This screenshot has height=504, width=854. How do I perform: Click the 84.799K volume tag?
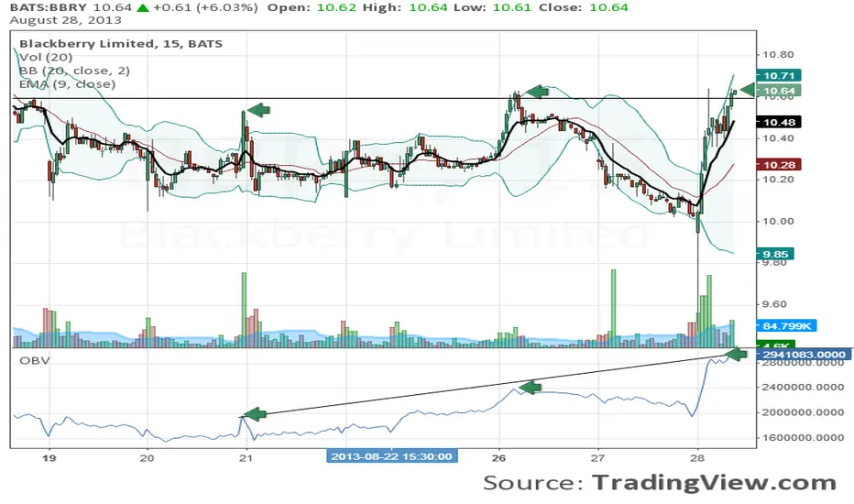786,326
